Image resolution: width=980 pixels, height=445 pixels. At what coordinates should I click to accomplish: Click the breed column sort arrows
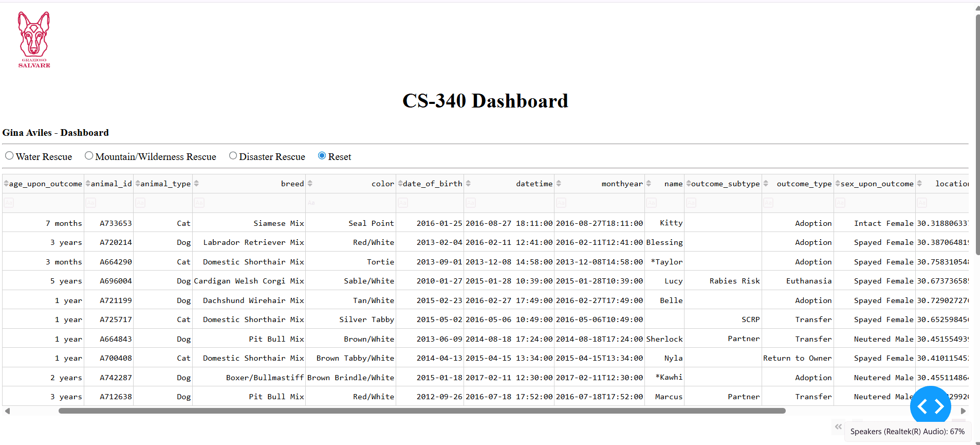click(x=196, y=184)
